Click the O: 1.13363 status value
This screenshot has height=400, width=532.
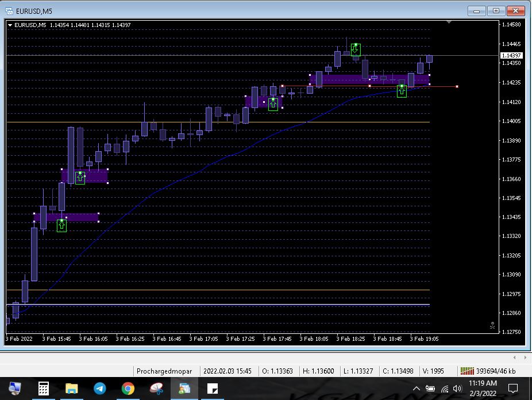tap(277, 371)
